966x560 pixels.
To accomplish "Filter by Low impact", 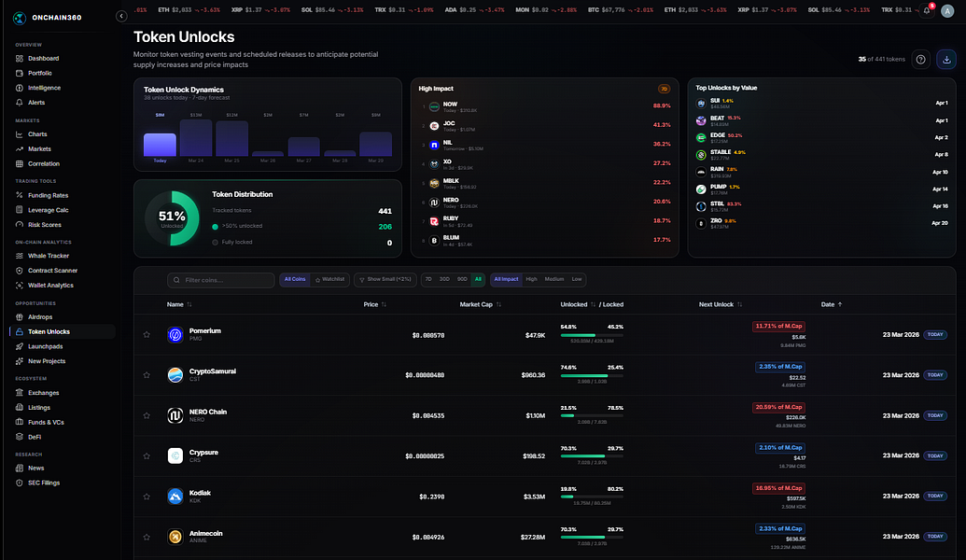I will point(577,280).
